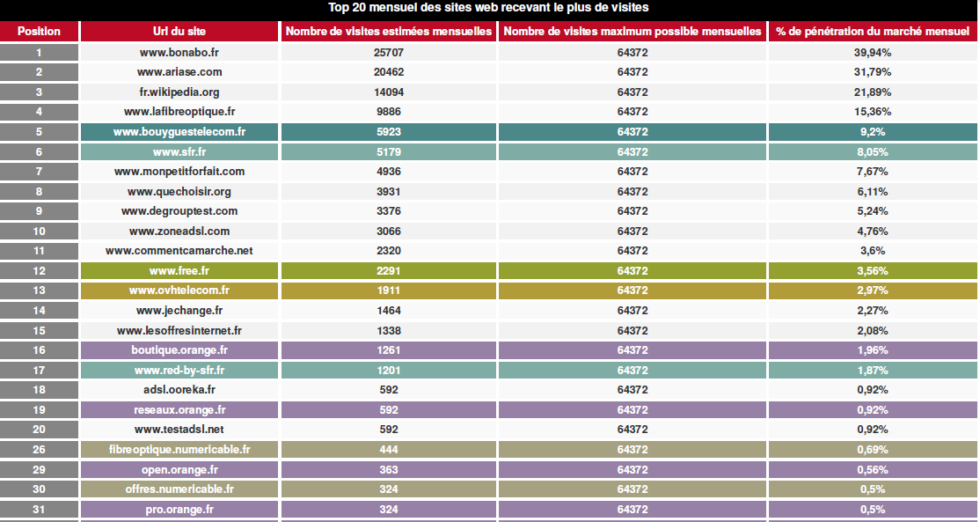Screen dimensions: 980x522
Task: Click the visits value 1911
Action: (389, 290)
